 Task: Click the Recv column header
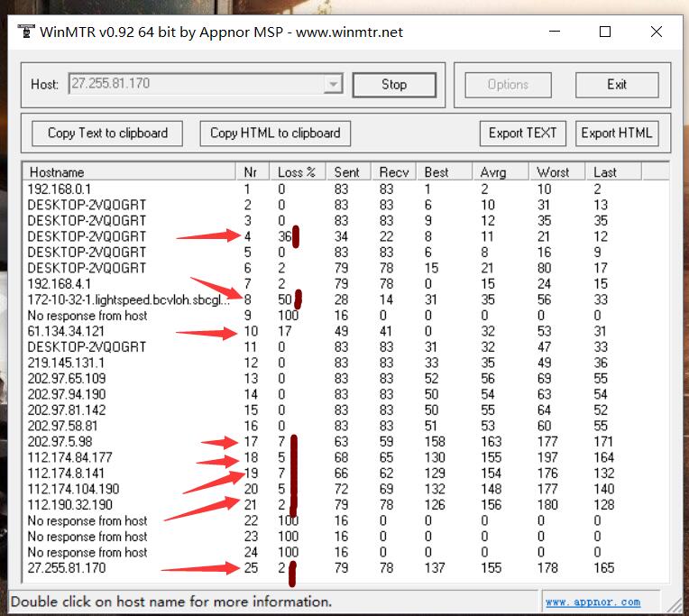point(394,172)
